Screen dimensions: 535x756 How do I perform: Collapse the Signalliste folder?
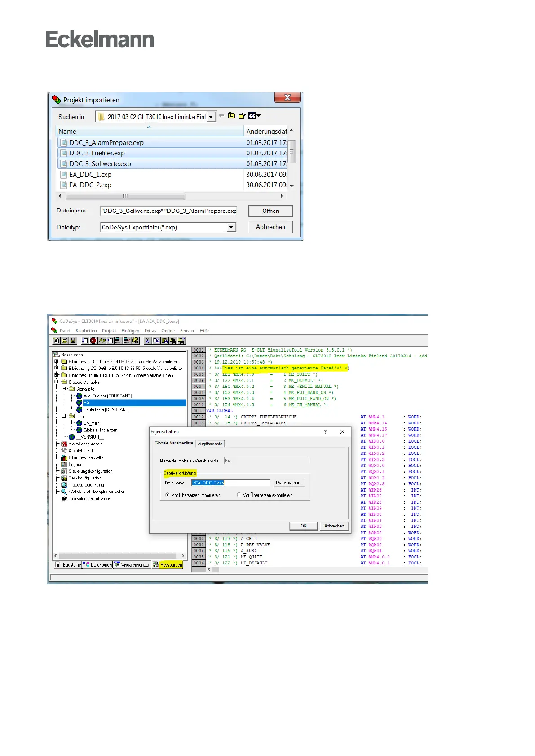click(x=64, y=389)
